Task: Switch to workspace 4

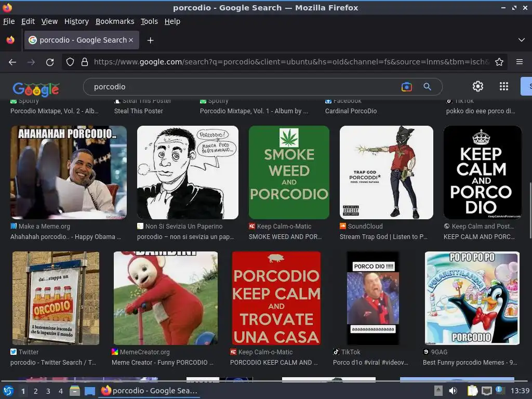Action: click(x=61, y=391)
